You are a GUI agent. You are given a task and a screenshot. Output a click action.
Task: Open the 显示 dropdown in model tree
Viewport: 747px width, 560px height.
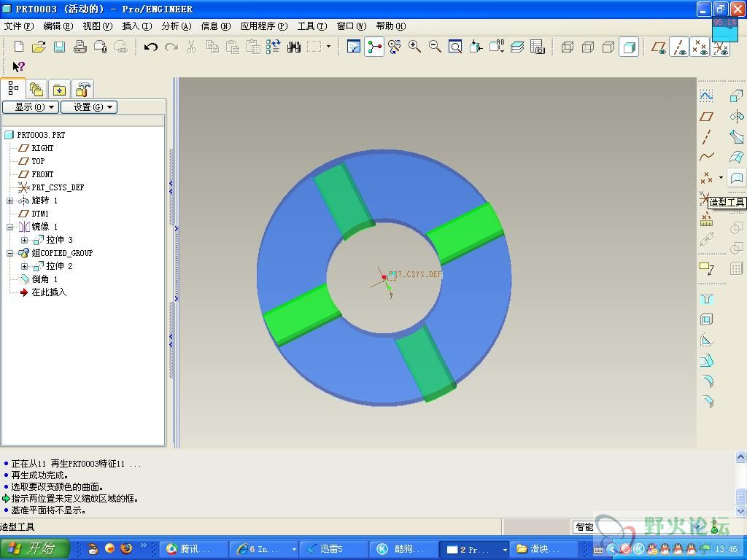coord(31,107)
